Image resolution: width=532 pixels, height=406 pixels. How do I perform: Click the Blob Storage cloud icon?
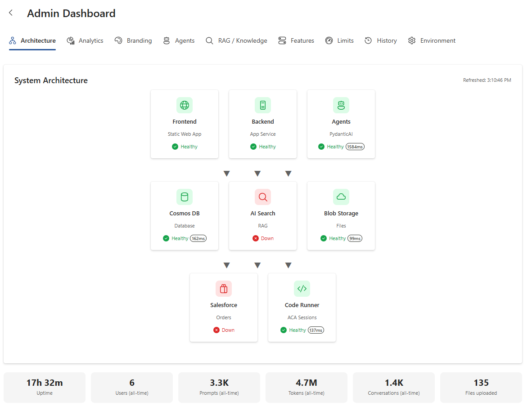coord(341,196)
